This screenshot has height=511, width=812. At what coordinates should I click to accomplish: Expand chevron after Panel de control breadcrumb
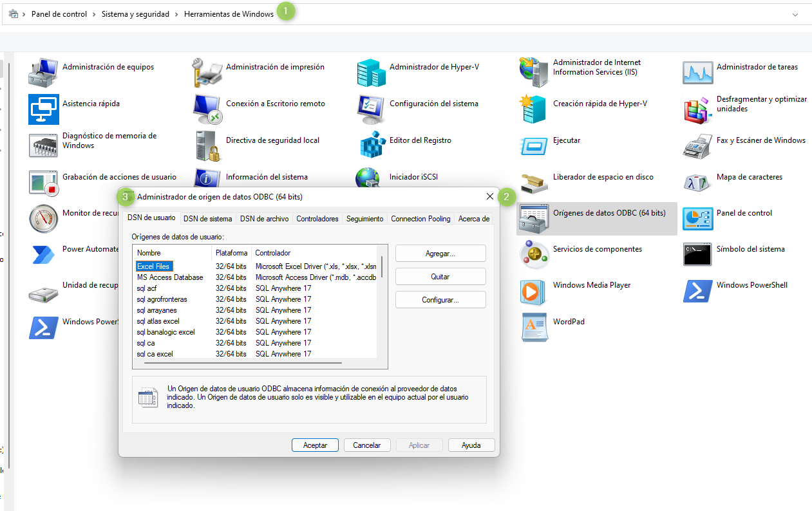[94, 14]
